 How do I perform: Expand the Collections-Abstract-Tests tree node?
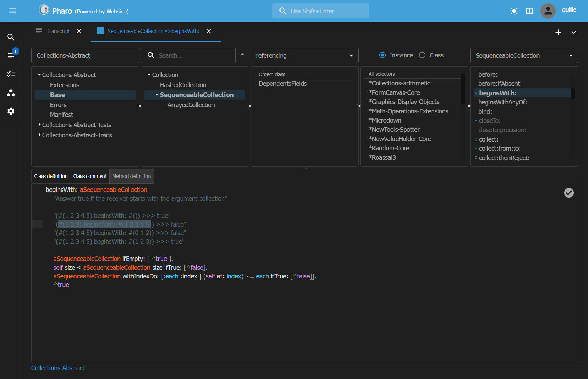click(x=39, y=125)
